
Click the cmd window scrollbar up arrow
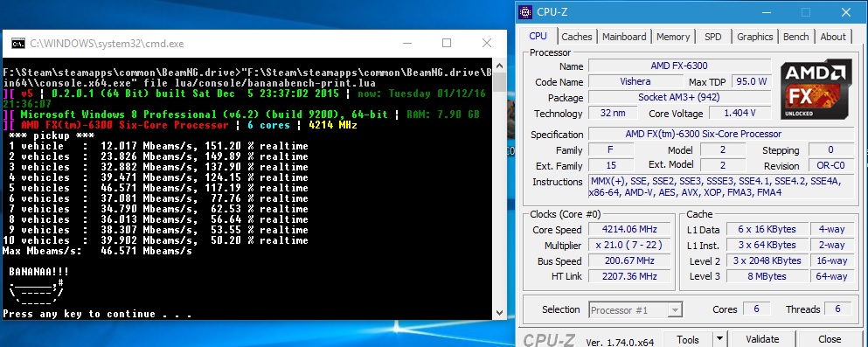[498, 66]
